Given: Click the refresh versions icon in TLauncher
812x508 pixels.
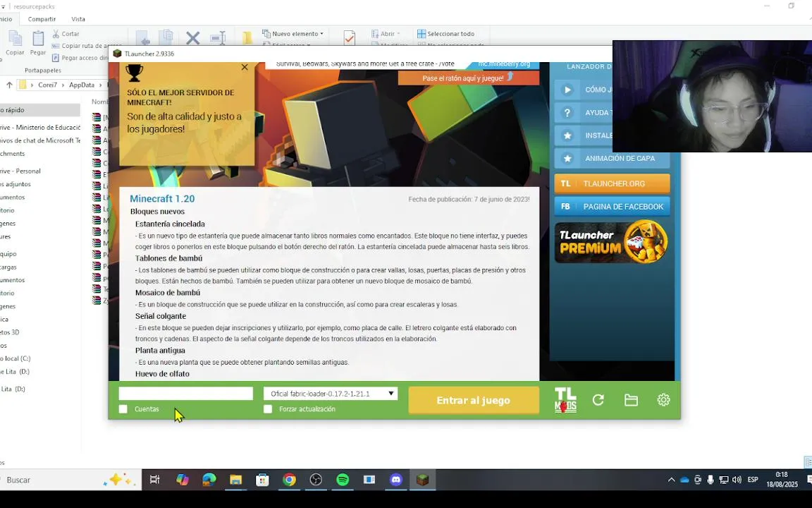Looking at the screenshot, I should [598, 400].
